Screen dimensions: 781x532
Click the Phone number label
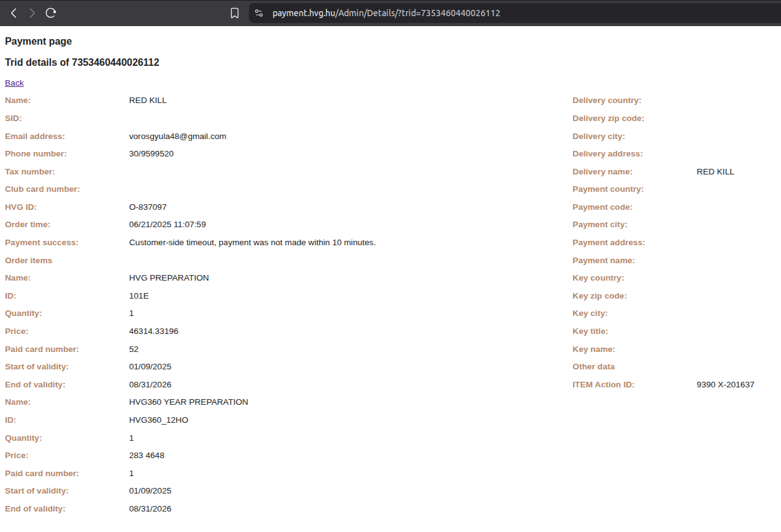[36, 154]
